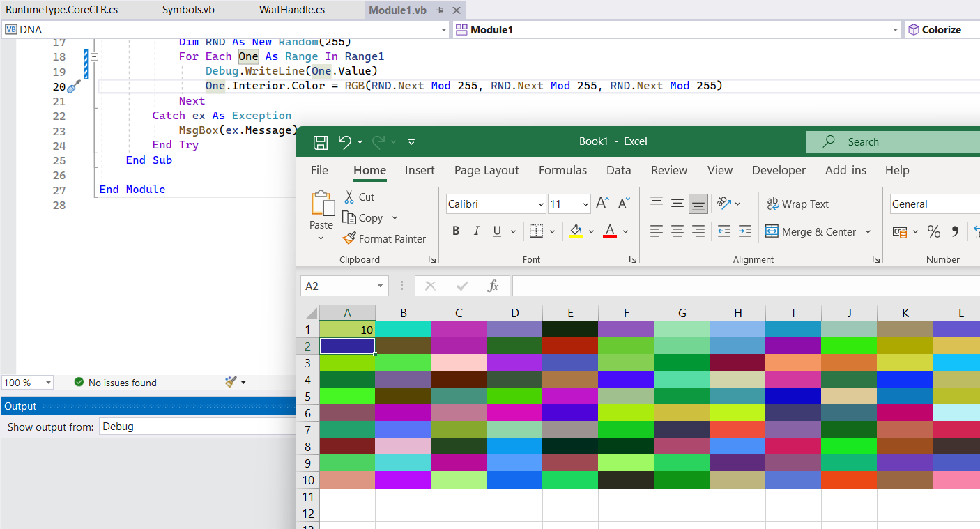
Task: Click the Paste button
Action: (321, 217)
